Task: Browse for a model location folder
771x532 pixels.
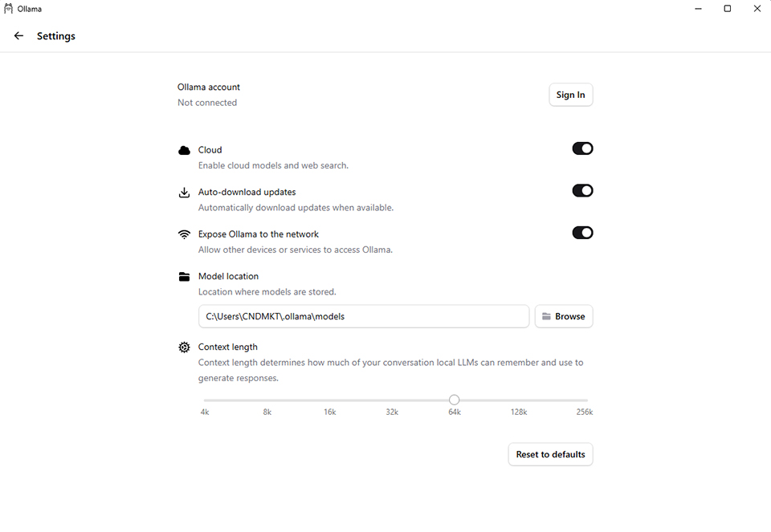Action: (x=564, y=316)
